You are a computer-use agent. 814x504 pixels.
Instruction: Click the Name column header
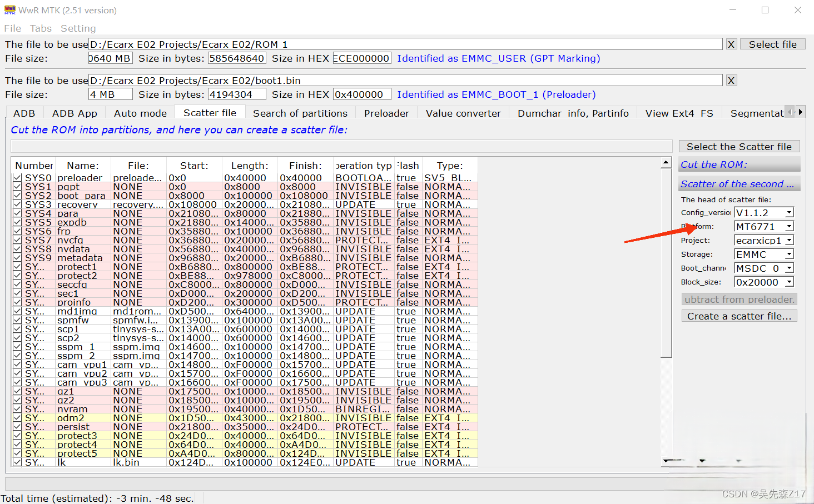pyautogui.click(x=83, y=166)
